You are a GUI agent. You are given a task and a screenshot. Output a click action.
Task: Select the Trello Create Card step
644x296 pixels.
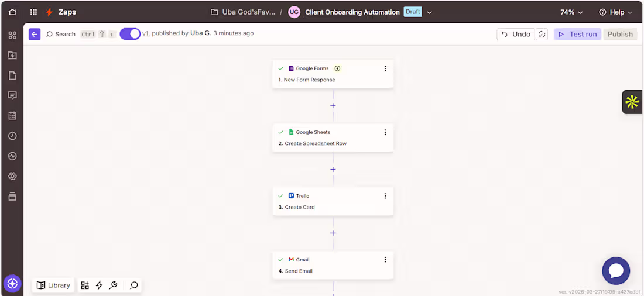pos(333,201)
